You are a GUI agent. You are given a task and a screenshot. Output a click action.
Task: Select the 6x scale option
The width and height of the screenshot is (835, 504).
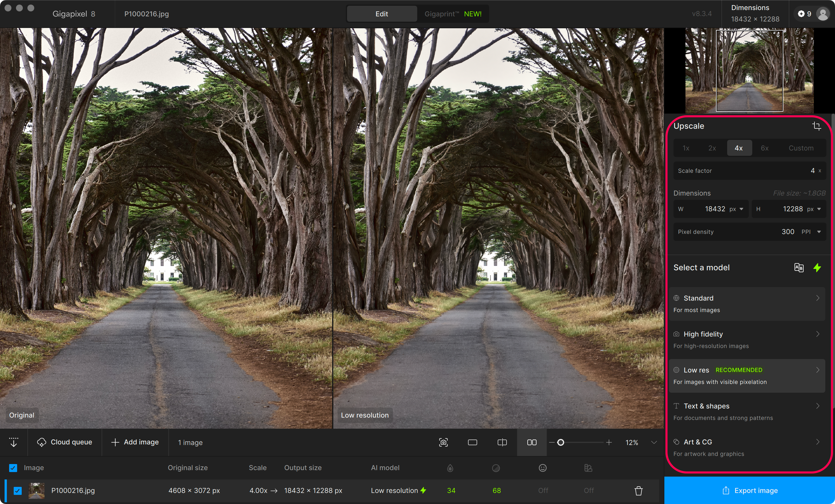(765, 148)
